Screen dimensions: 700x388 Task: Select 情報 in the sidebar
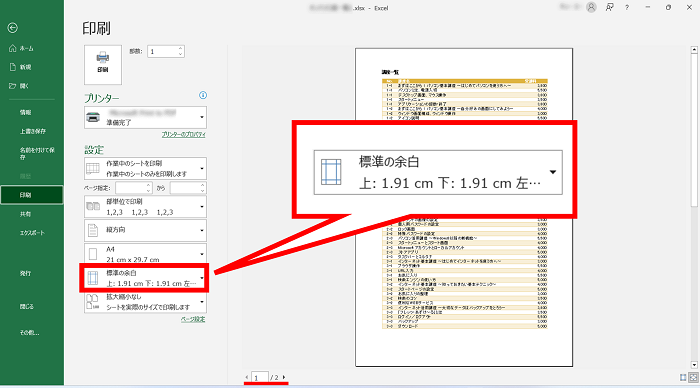[25, 113]
